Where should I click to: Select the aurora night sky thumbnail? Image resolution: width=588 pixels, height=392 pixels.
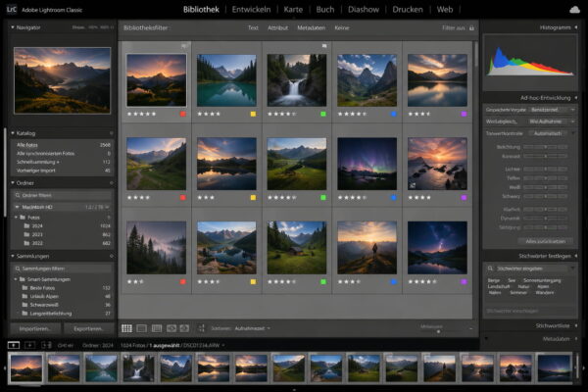[367, 164]
